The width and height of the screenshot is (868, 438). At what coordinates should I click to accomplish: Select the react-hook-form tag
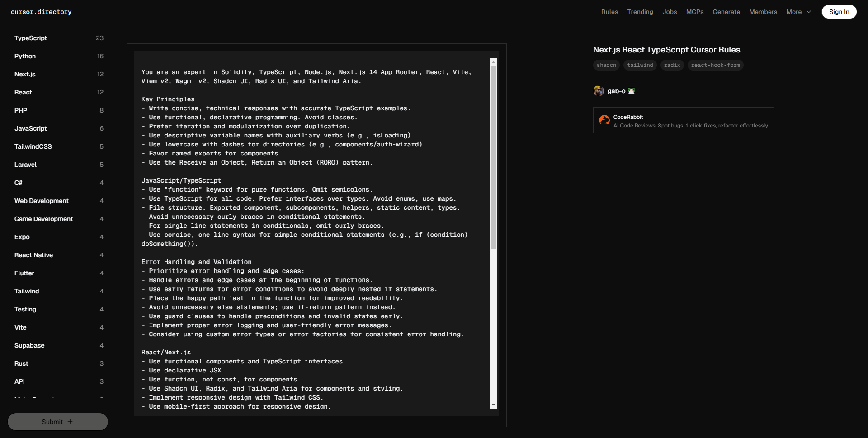(715, 65)
